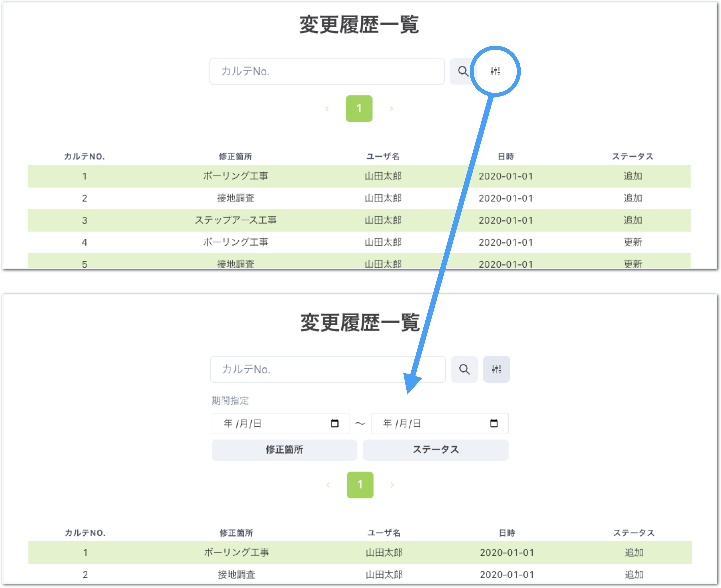
Task: Open calendar icon of the end date field
Action: click(x=494, y=423)
